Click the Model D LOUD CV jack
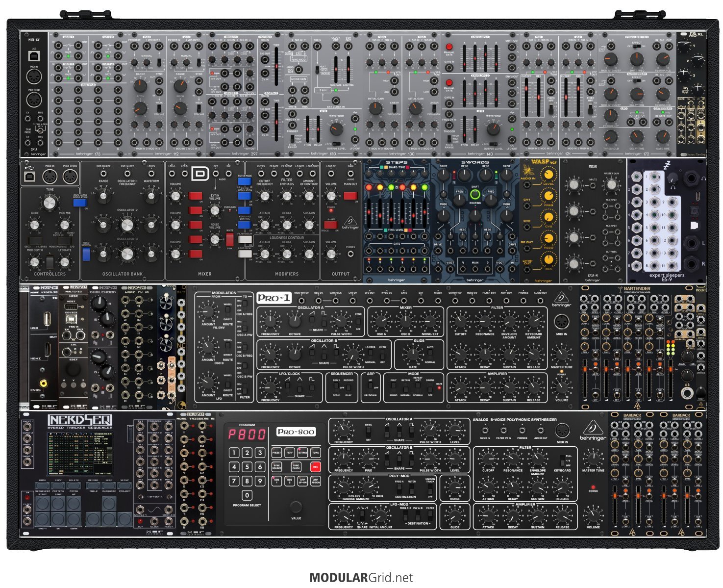The height and width of the screenshot is (588, 723). coord(331,174)
